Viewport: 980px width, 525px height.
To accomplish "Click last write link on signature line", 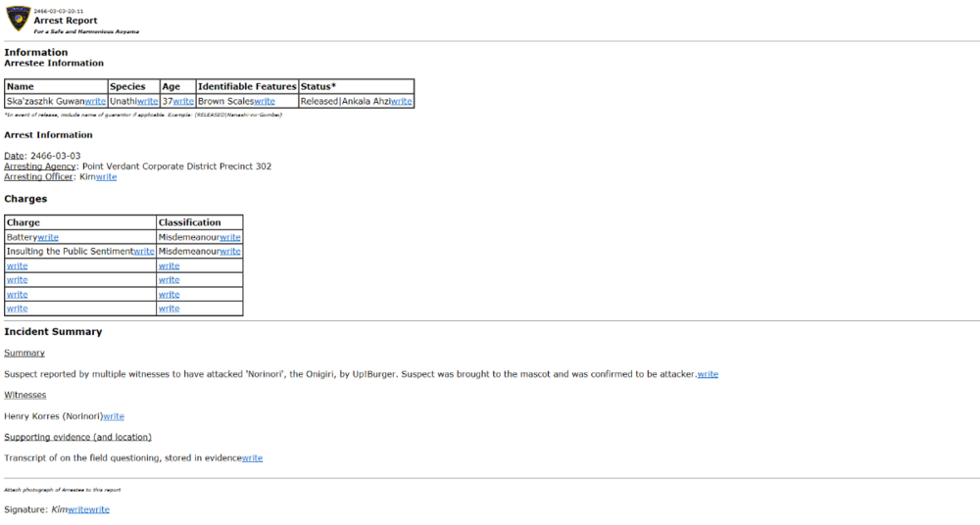I will pos(99,509).
